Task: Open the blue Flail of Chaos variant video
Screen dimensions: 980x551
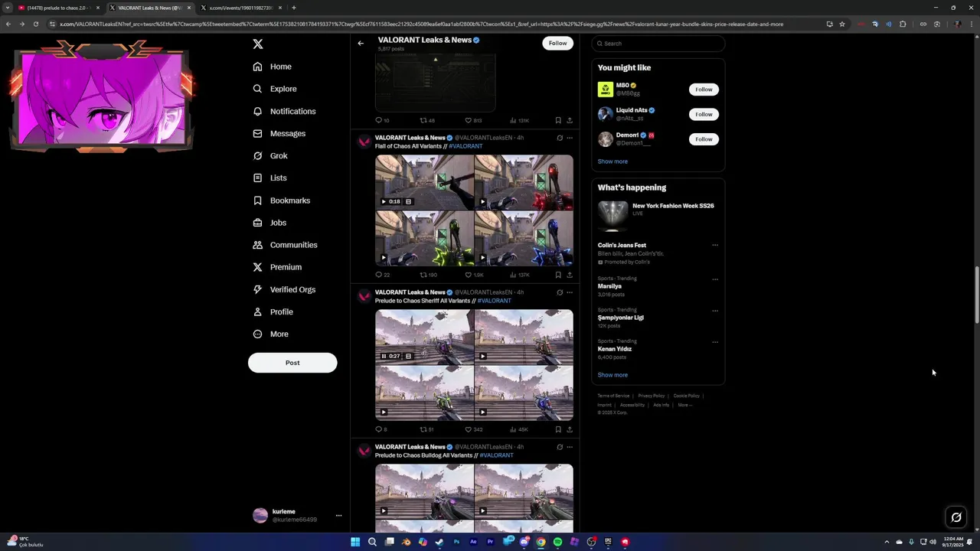Action: pyautogui.click(x=524, y=239)
